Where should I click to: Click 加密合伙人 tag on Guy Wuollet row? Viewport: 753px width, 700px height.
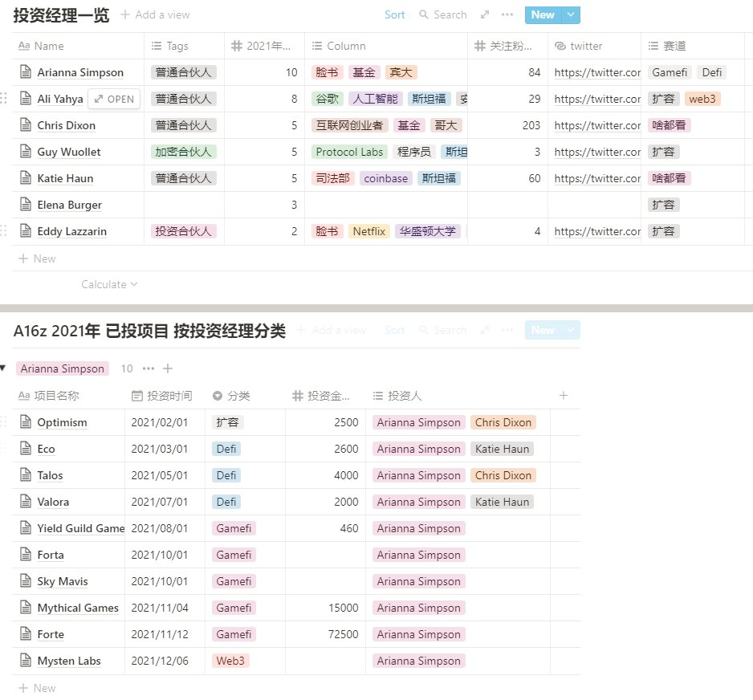point(184,152)
